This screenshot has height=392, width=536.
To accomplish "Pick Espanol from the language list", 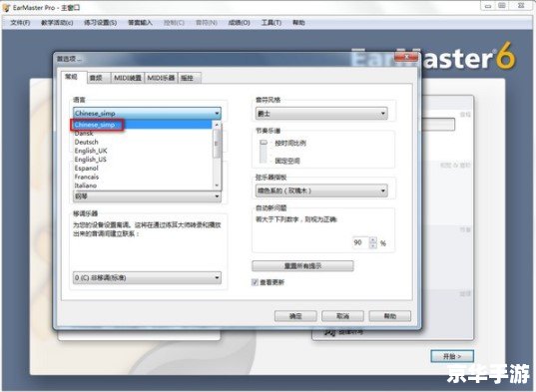I will point(143,168).
